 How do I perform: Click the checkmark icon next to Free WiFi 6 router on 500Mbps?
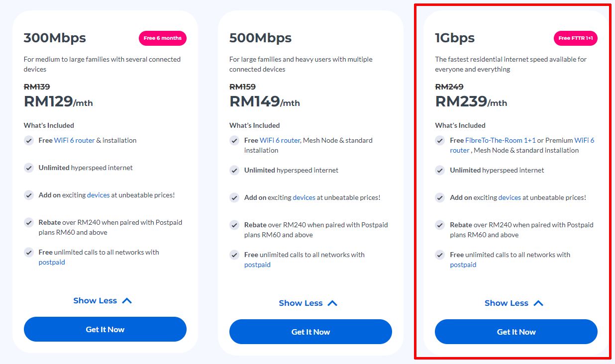[x=234, y=141]
